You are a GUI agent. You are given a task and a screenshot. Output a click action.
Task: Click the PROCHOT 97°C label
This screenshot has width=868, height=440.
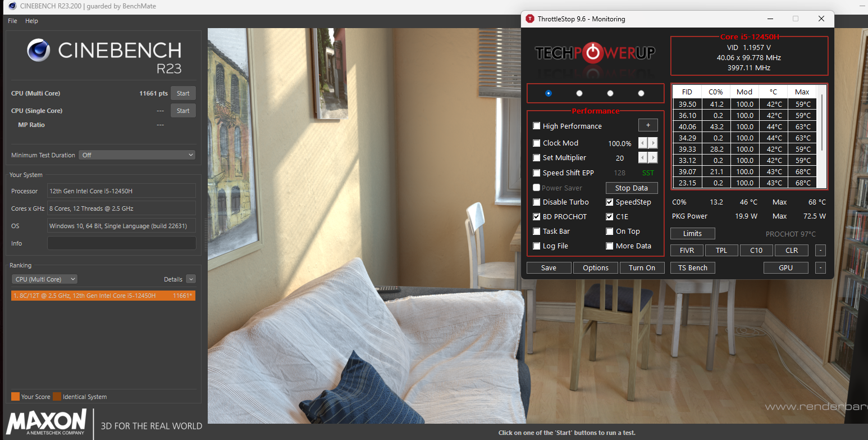[791, 234]
